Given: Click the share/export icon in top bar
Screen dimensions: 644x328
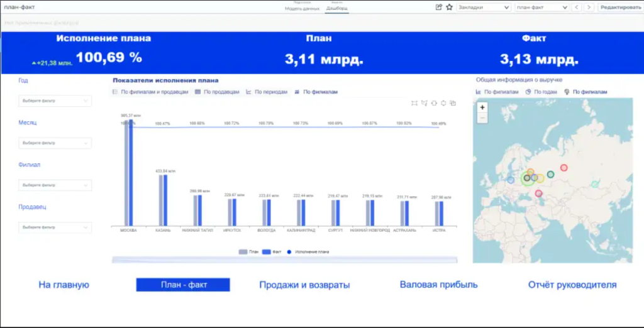Looking at the screenshot, I should 438,7.
